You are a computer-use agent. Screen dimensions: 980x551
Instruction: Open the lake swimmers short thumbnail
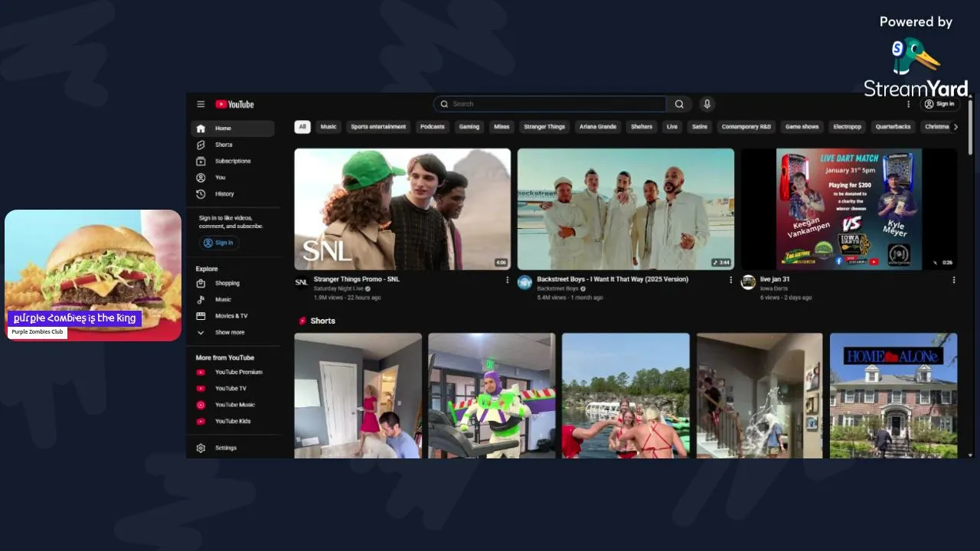click(x=626, y=396)
